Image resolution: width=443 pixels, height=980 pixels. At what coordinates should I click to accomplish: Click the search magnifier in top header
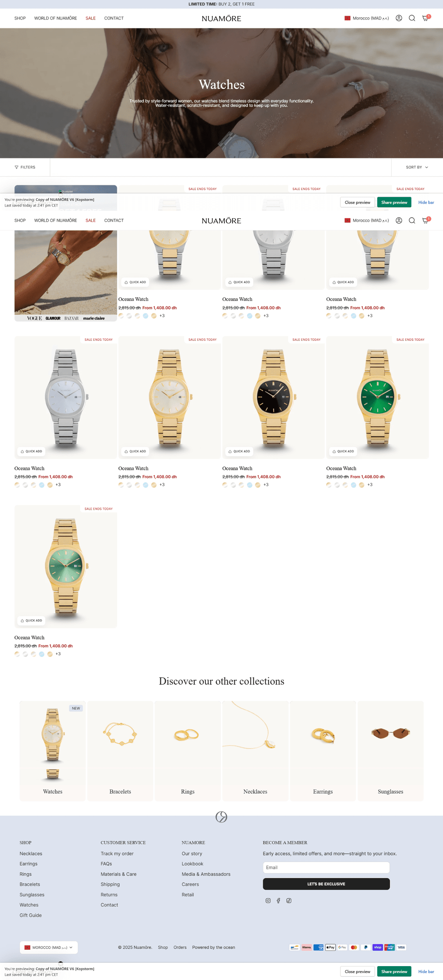click(412, 18)
